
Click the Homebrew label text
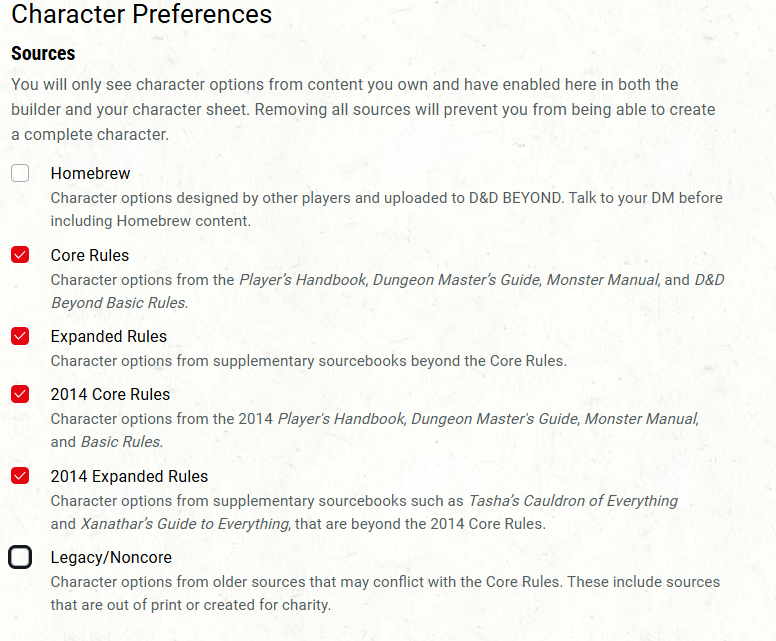(x=90, y=173)
